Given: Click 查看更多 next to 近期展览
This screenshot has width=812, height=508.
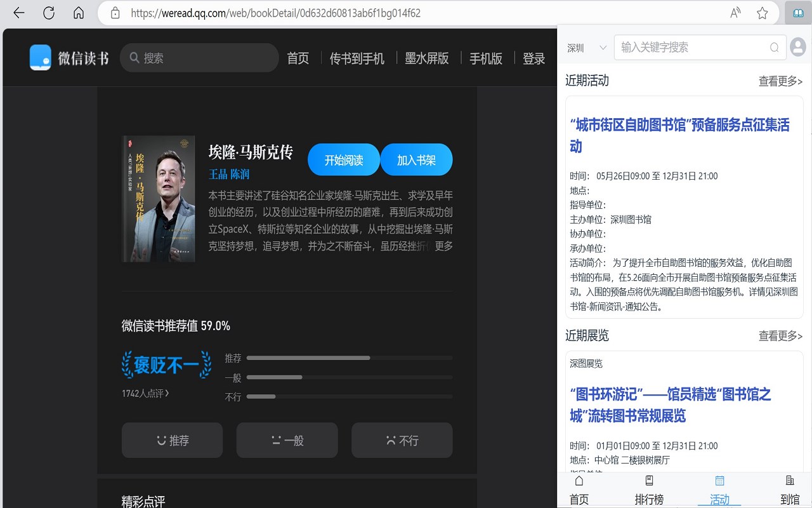Looking at the screenshot, I should point(780,336).
